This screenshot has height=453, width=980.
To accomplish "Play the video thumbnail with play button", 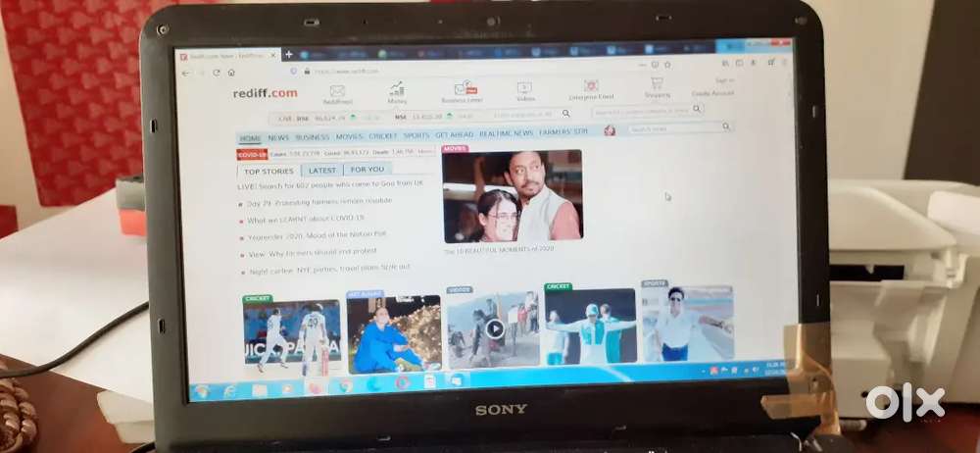I will (x=495, y=328).
